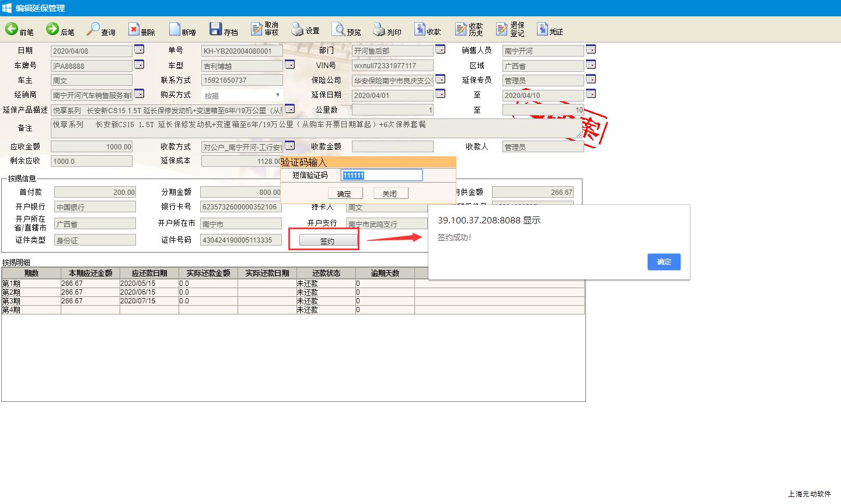This screenshot has width=841, height=504.
Task: Confirm the 签约成功 alert with 确定
Action: [x=664, y=262]
